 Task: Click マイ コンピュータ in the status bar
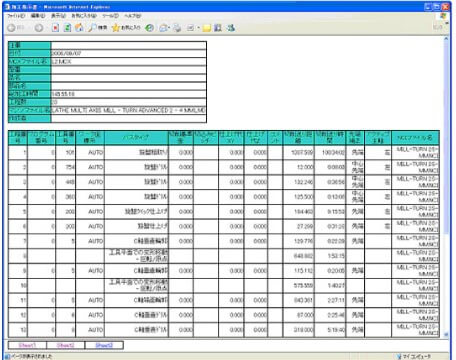click(x=416, y=356)
